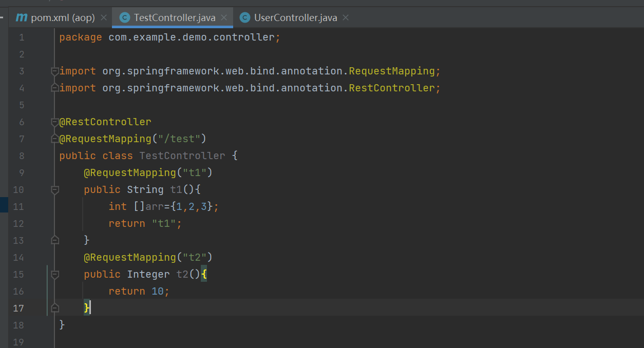Close the TestController.java tab
The height and width of the screenshot is (348, 644).
(224, 18)
